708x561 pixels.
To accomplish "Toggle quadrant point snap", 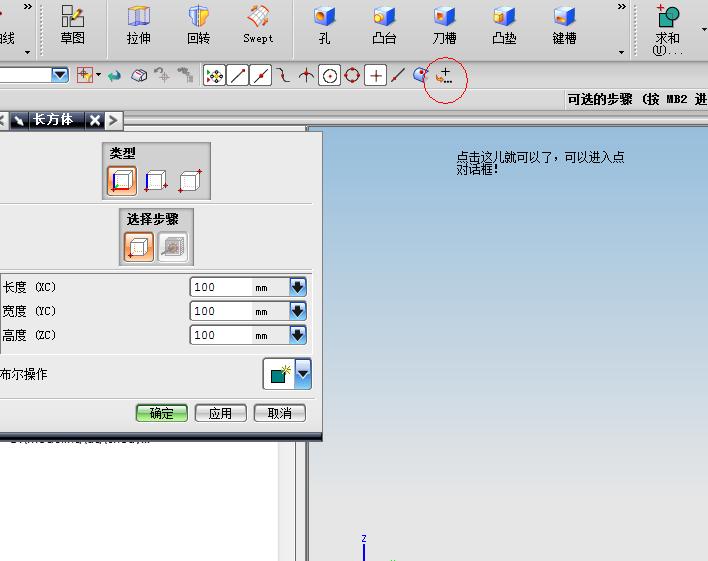I will (352, 75).
